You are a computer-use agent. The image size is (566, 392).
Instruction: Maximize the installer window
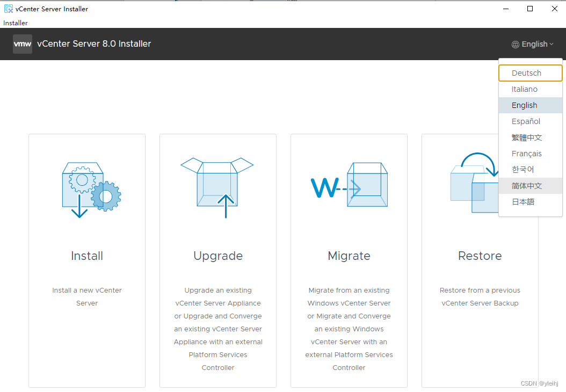point(530,9)
